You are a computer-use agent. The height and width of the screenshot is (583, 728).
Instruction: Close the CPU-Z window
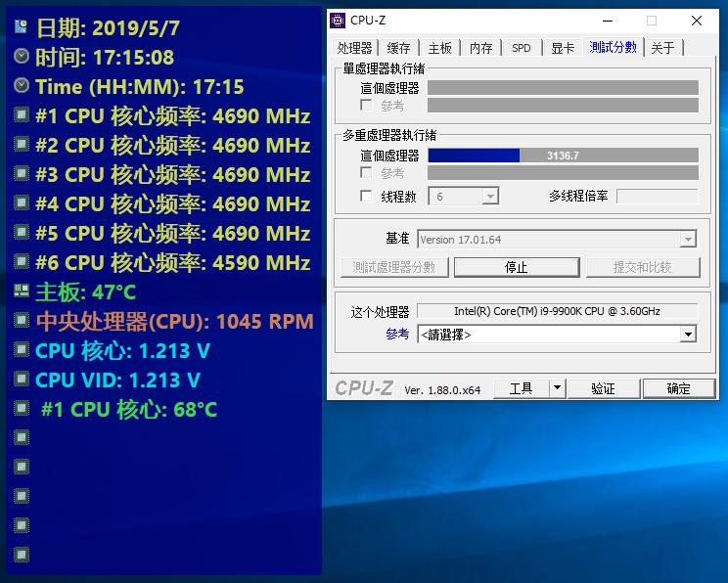tap(697, 21)
